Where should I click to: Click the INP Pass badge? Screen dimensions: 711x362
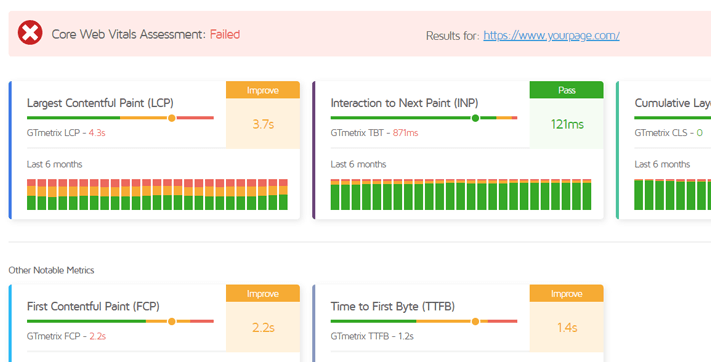(x=566, y=90)
